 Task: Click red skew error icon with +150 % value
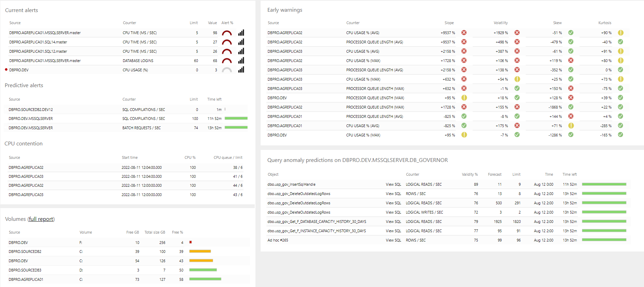[571, 88]
